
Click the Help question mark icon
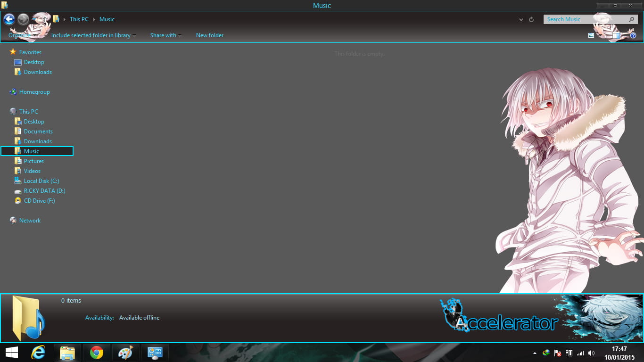[633, 35]
